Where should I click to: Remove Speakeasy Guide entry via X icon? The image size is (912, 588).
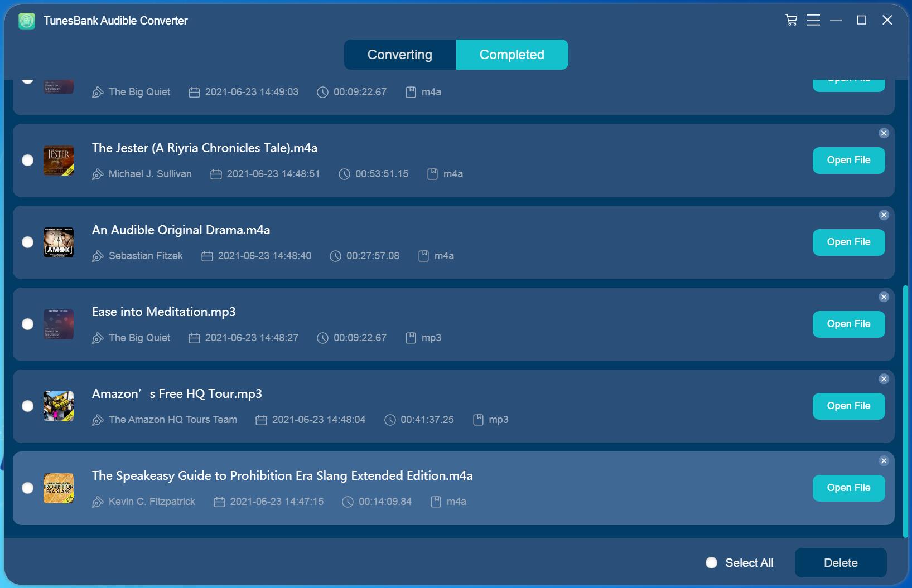coord(884,461)
